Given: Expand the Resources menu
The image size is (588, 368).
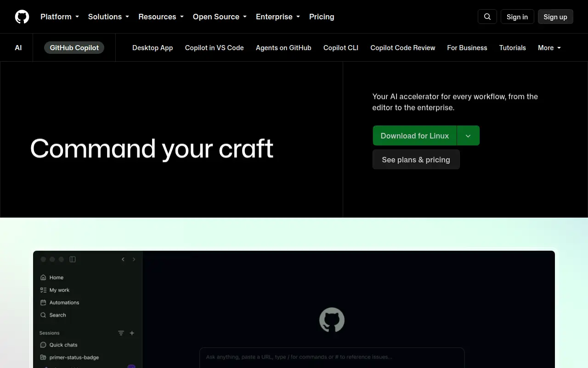Looking at the screenshot, I should coord(161,17).
